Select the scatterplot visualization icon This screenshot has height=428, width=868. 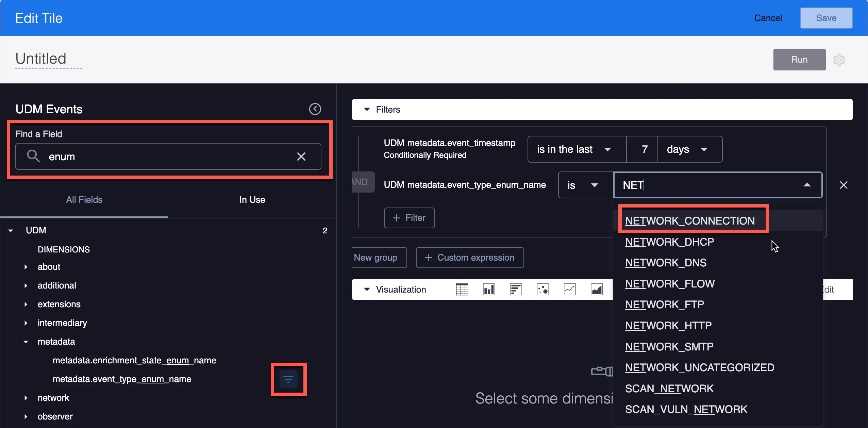[543, 290]
